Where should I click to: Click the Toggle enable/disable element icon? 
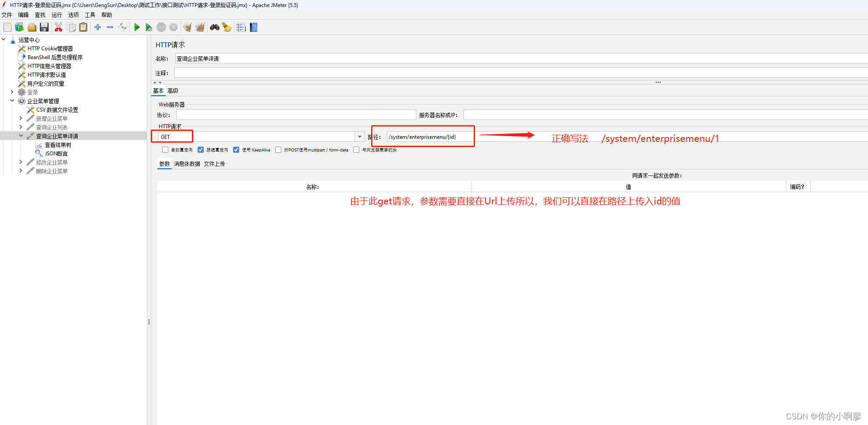click(122, 27)
